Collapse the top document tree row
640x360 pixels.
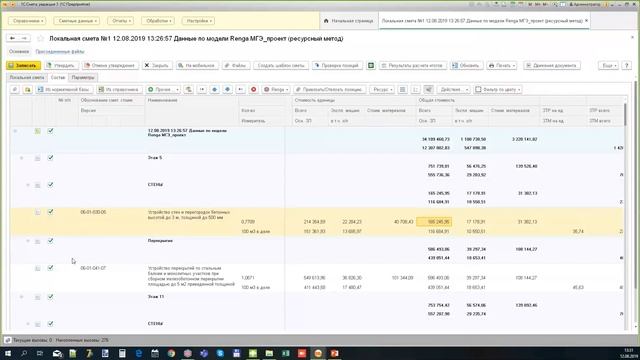(15, 131)
